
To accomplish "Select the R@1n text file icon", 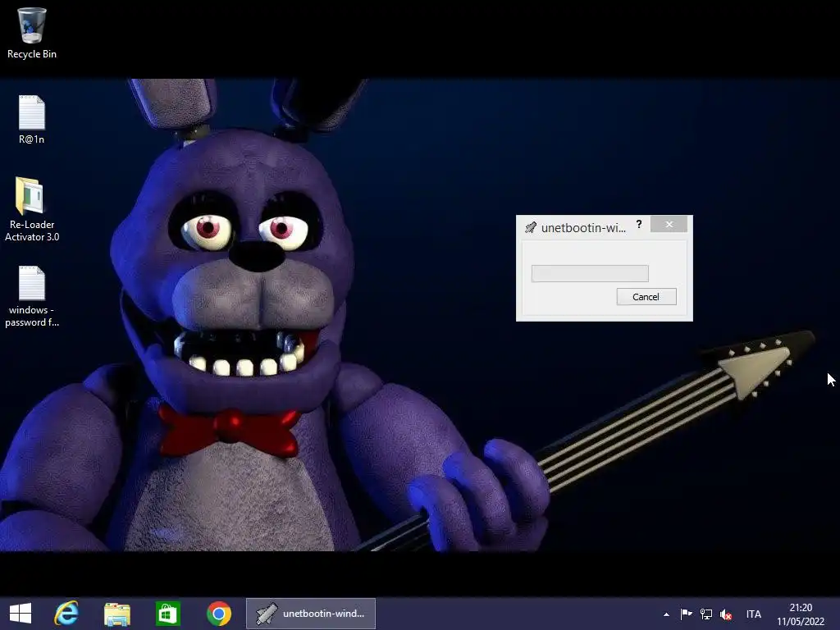I will point(32,120).
